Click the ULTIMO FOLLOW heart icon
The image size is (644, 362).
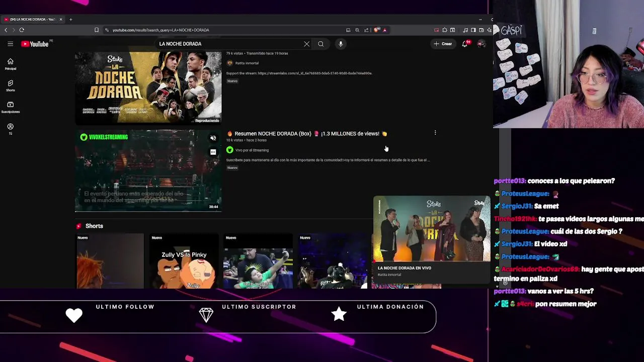[74, 315]
